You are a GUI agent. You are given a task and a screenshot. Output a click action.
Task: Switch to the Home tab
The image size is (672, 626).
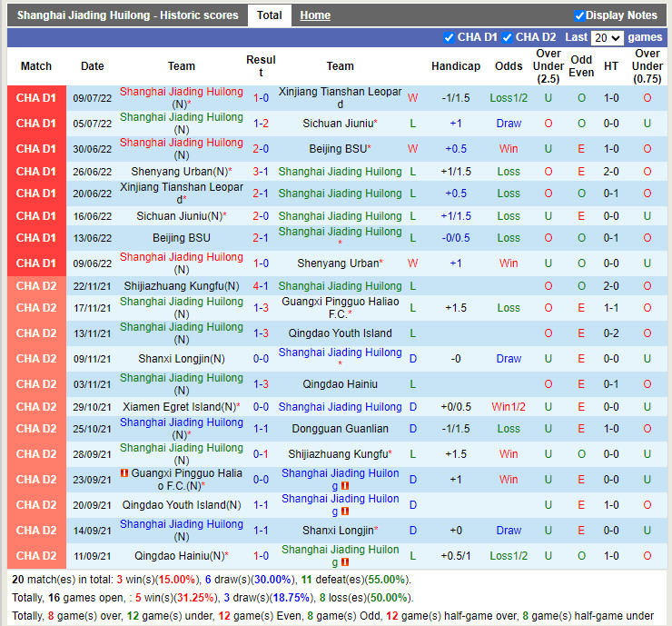[x=315, y=15]
